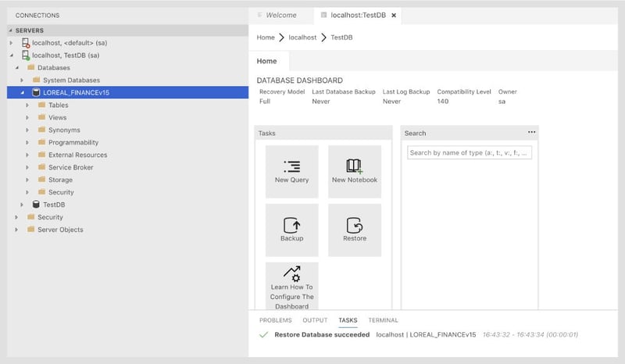
Task: Click disconnected server icon for localhost default
Action: 26,43
